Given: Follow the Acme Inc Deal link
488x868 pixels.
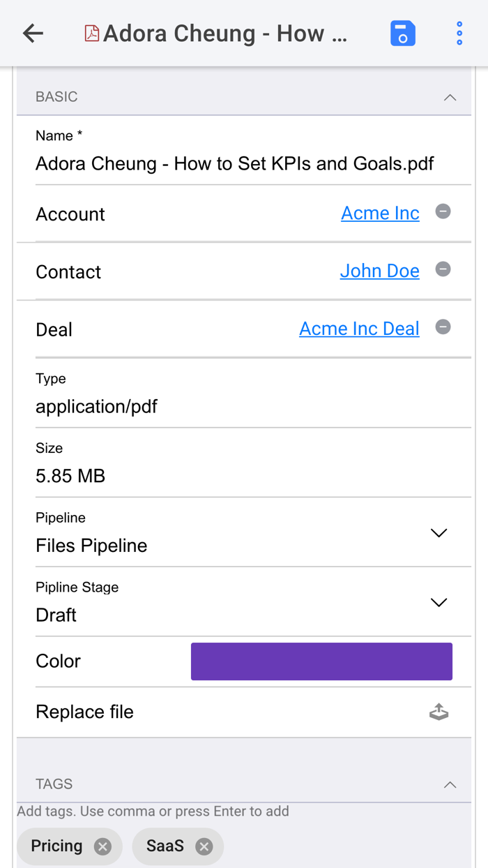Looking at the screenshot, I should point(359,329).
